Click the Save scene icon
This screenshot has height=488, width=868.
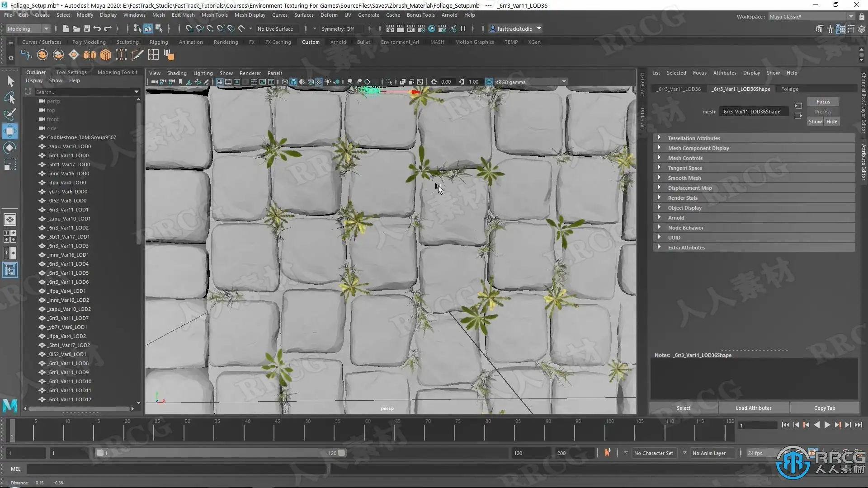pos(87,28)
